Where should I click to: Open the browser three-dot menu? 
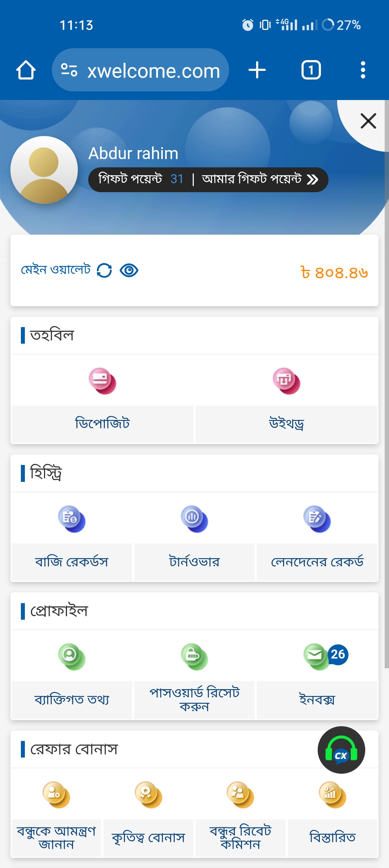pos(363,70)
